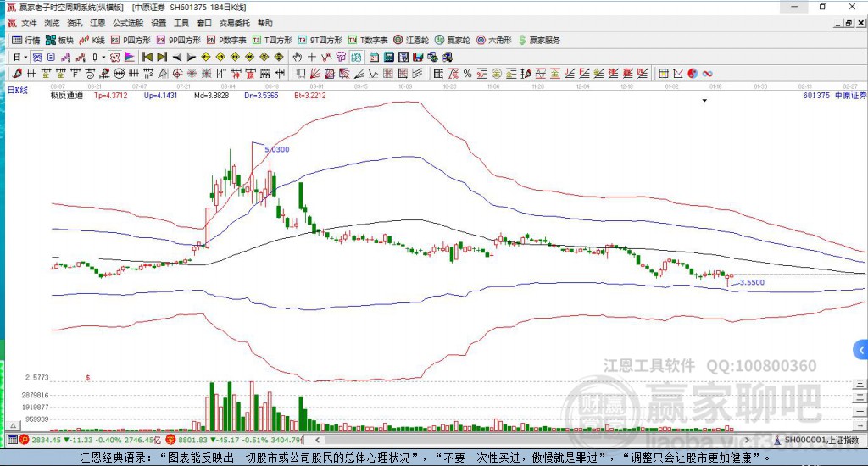Open the 江恩 menu

pos(97,23)
